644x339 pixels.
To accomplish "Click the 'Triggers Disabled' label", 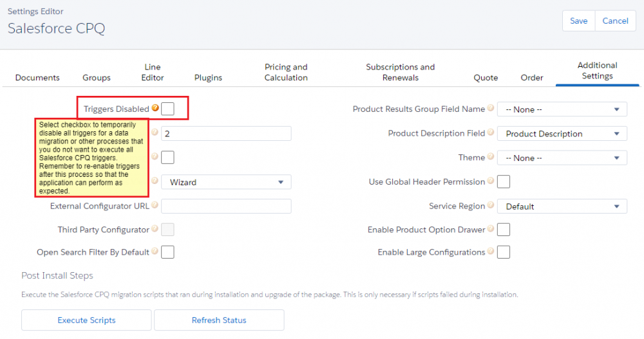I will click(x=116, y=109).
